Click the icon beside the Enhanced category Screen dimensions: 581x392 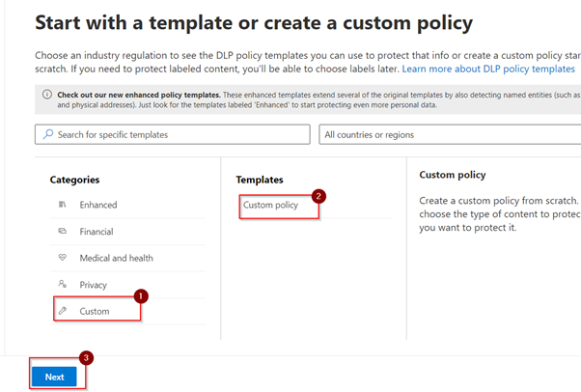[x=62, y=205]
